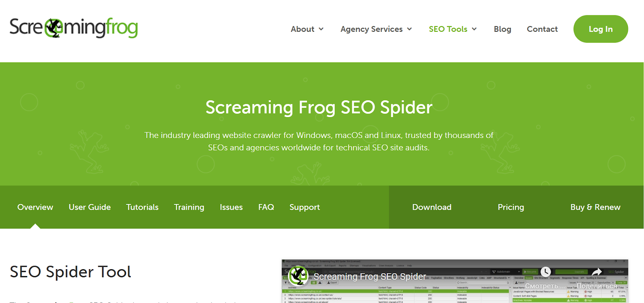
Task: Click the frog channel avatar on video
Action: [298, 276]
